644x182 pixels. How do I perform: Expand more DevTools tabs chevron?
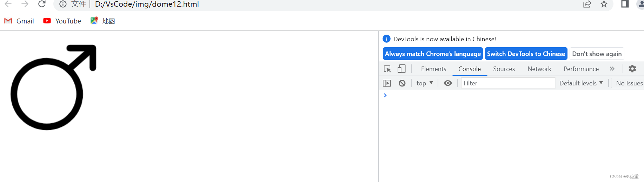coord(612,69)
